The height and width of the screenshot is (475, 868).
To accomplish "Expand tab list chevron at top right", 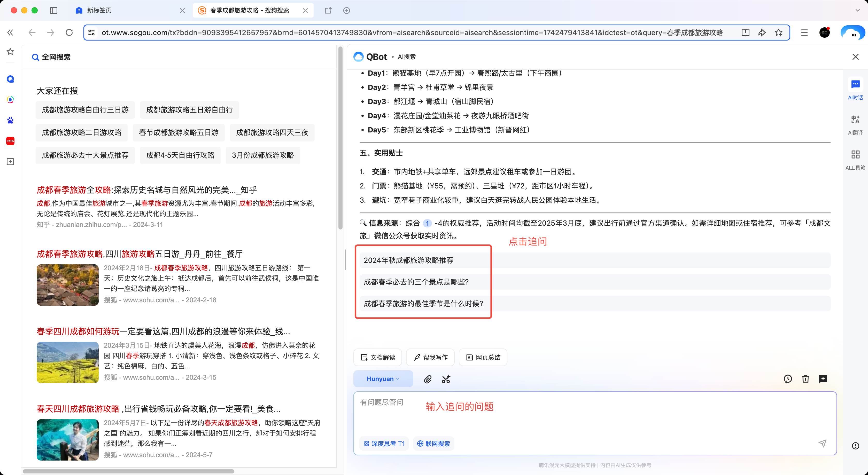I will tap(857, 10).
